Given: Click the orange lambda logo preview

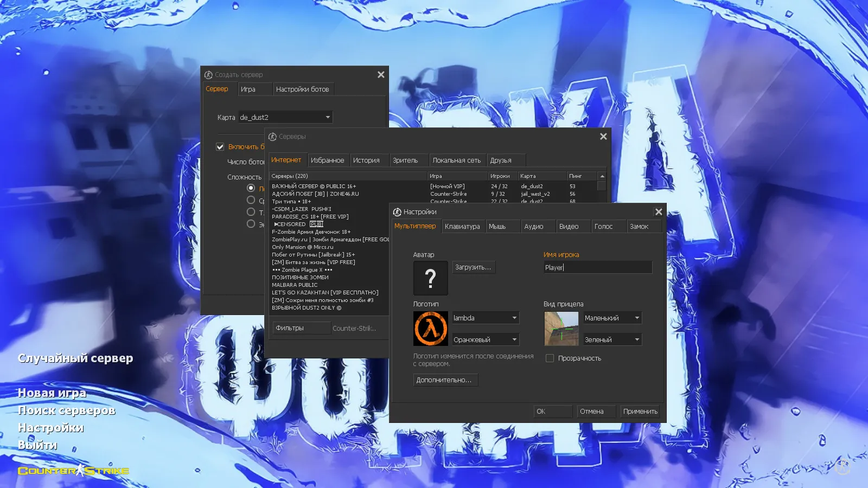Looking at the screenshot, I should pyautogui.click(x=430, y=328).
